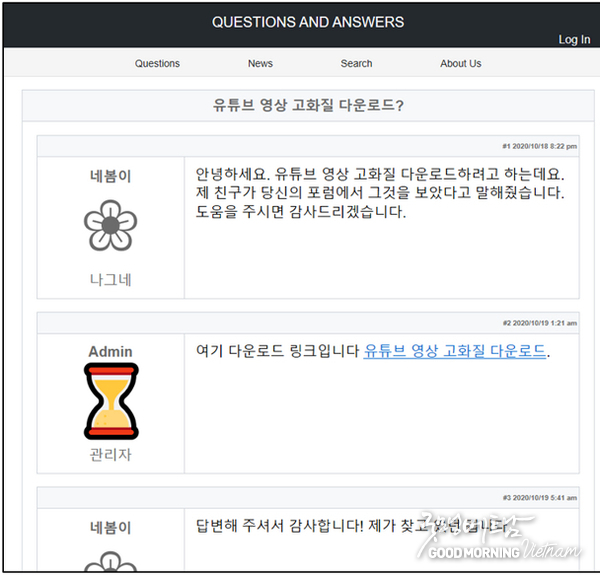600x577 pixels.
Task: Click the #3 2020/10/19 5:41 am timestamp
Action: [540, 498]
